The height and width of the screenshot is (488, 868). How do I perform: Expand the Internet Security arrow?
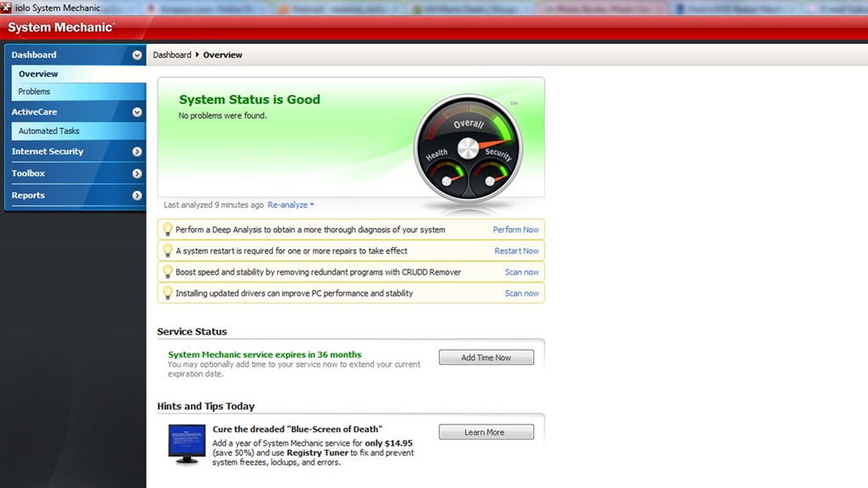[x=136, y=152]
